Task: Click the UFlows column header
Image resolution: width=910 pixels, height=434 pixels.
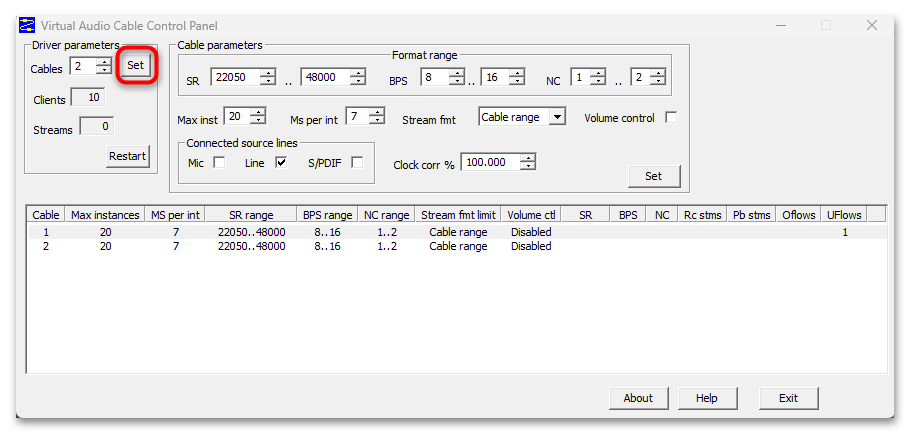Action: pos(844,215)
